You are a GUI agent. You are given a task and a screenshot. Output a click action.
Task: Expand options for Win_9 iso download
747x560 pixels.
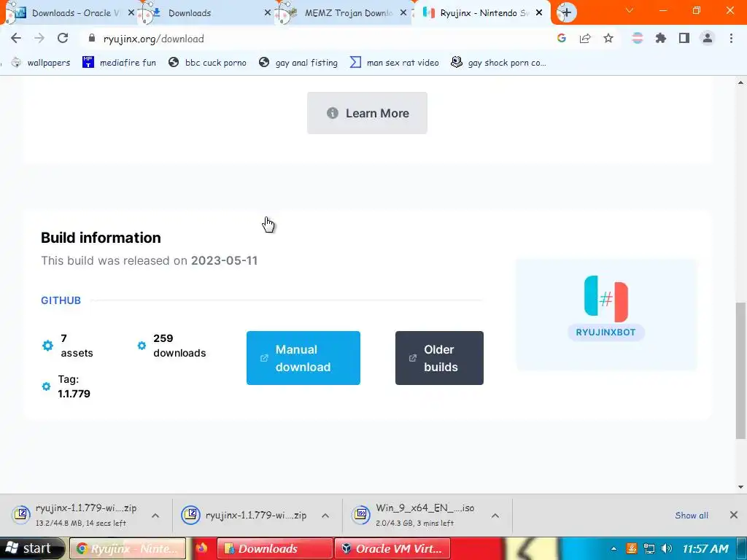[x=495, y=516]
